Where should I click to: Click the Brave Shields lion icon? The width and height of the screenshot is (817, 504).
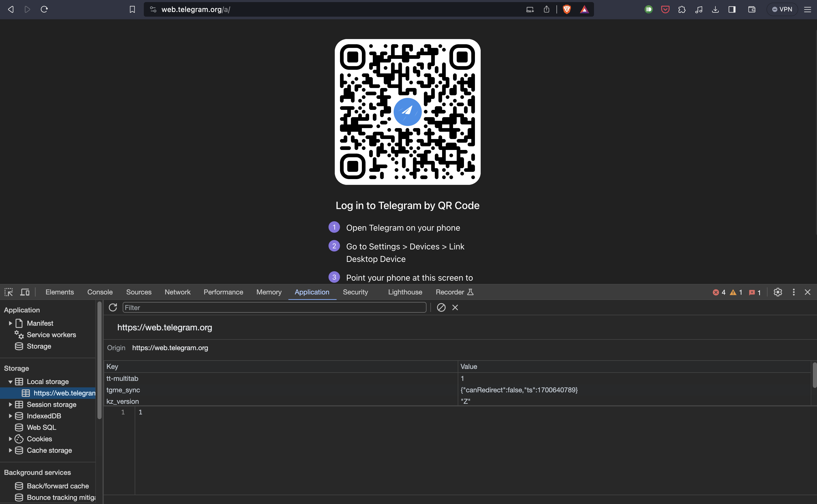point(567,9)
